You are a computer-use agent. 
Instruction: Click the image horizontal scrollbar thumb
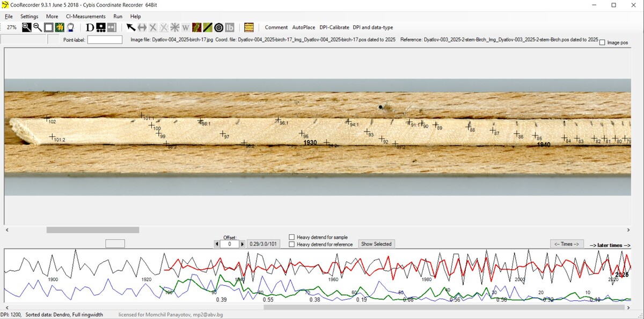pyautogui.click(x=92, y=230)
